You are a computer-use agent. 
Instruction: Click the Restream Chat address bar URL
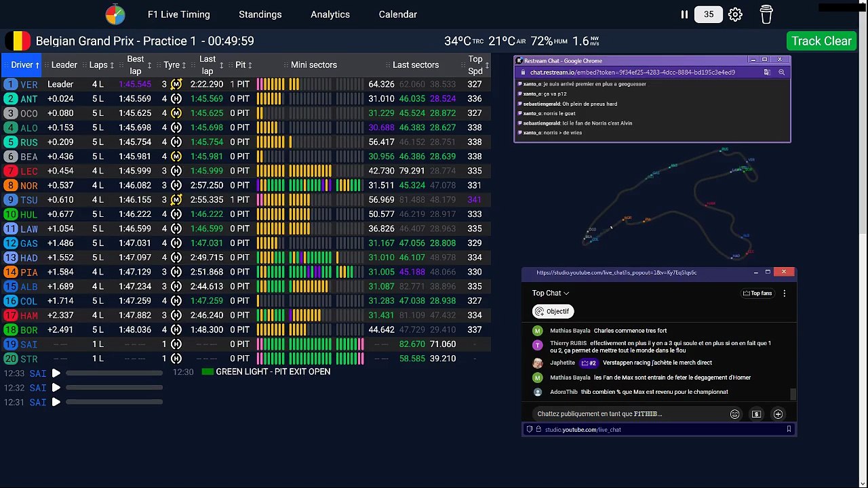[633, 72]
